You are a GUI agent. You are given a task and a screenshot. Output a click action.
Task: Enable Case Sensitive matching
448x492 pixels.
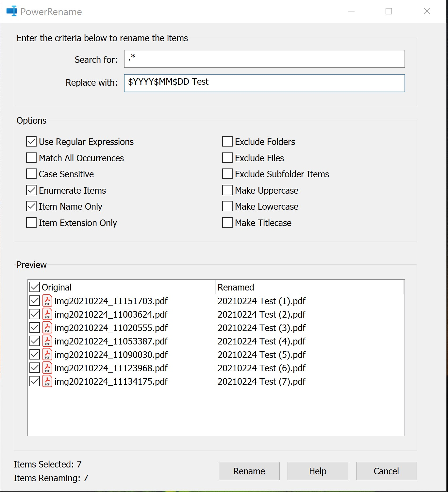pos(31,174)
